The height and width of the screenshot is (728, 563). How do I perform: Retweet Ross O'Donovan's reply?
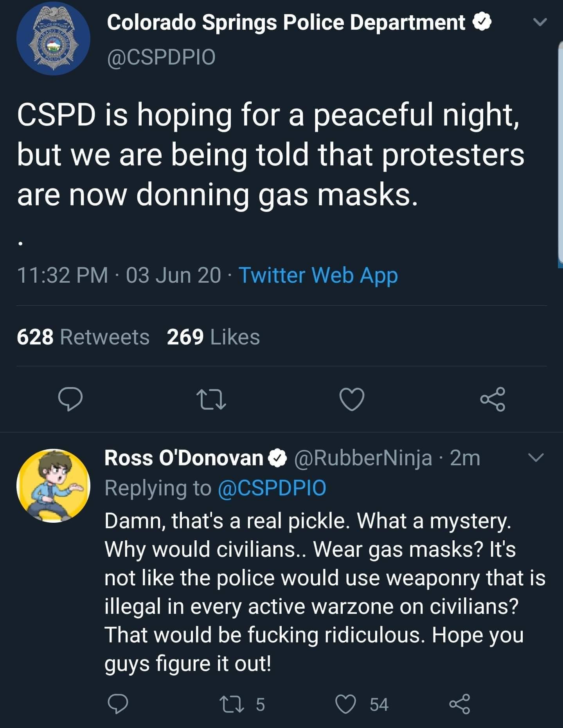227,704
